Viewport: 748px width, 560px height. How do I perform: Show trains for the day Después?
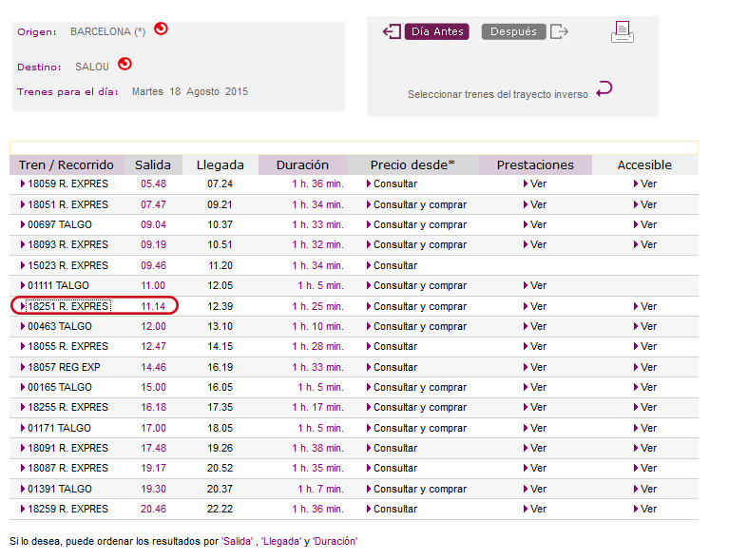point(514,31)
